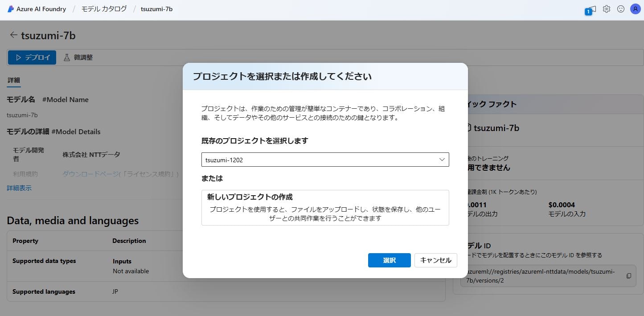Click the JP language value

pyautogui.click(x=115, y=292)
